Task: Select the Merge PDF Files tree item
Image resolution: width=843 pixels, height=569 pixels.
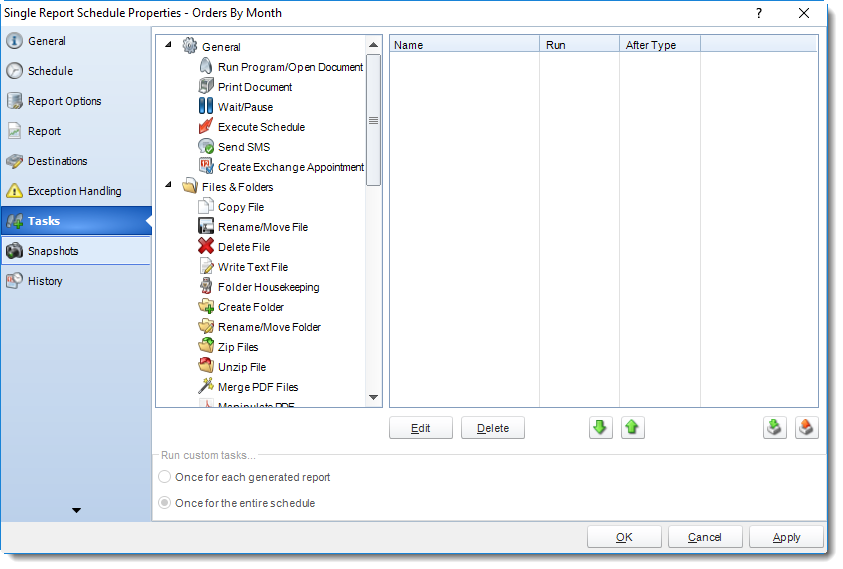Action: click(258, 387)
